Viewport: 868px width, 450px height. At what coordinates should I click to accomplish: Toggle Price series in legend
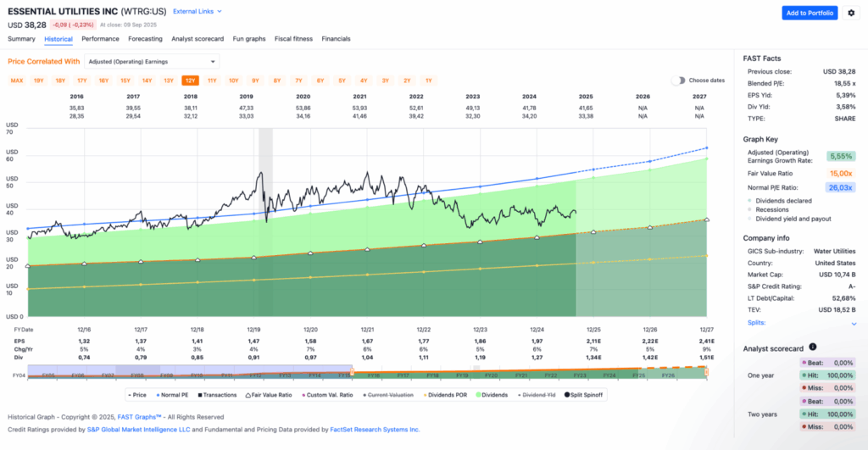(x=137, y=395)
